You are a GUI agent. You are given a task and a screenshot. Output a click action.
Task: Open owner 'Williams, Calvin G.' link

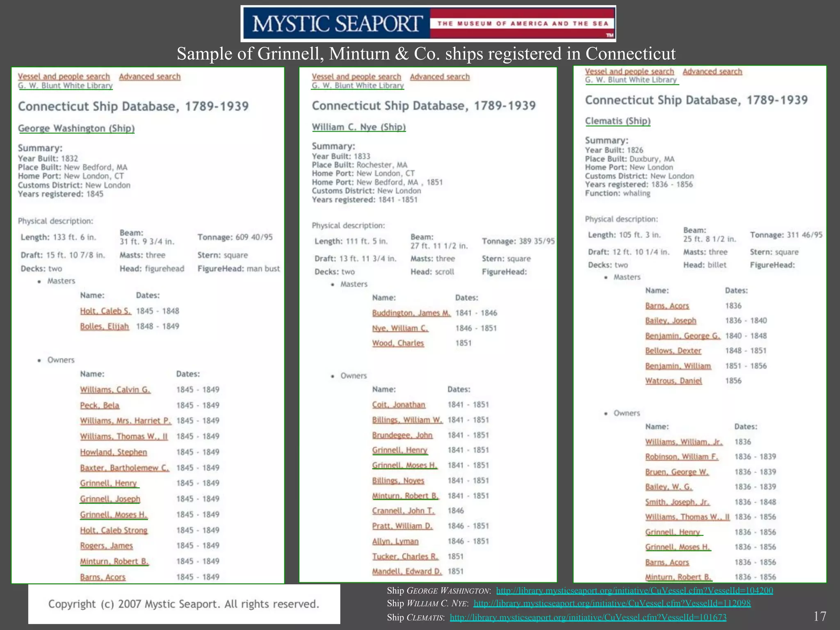[x=115, y=390]
